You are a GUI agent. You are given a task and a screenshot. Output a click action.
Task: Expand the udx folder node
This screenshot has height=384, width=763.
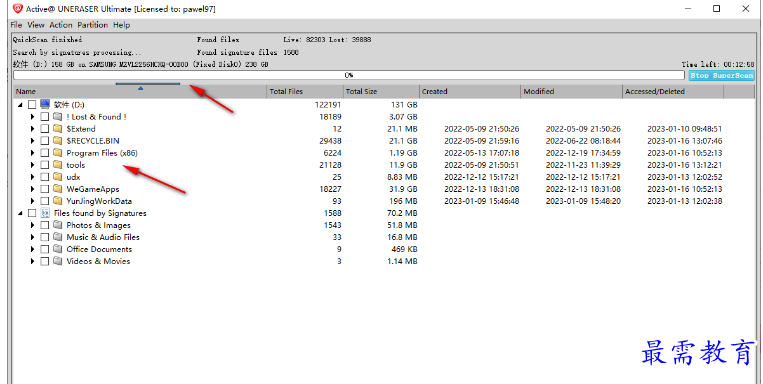[x=33, y=177]
